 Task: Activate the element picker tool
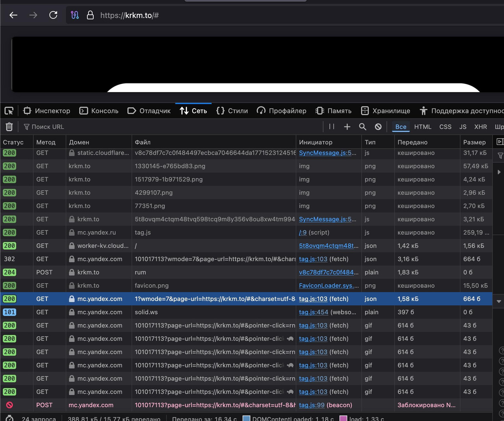coord(9,111)
